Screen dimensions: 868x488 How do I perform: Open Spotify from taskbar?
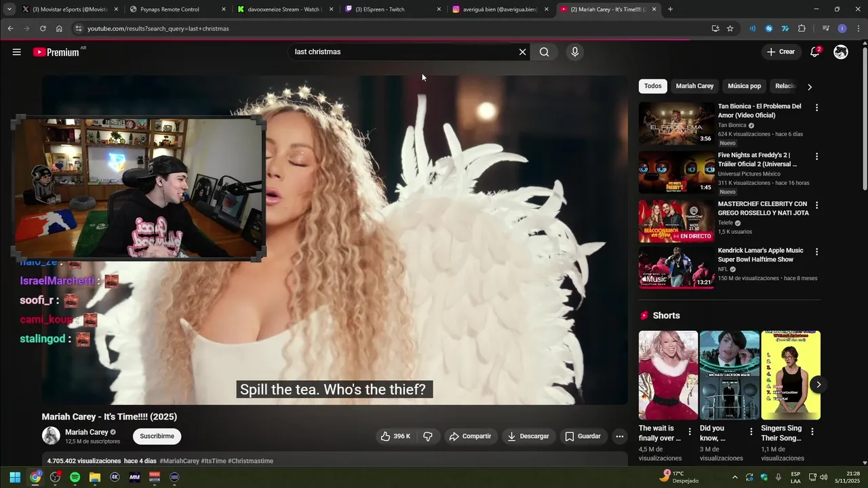click(x=75, y=477)
